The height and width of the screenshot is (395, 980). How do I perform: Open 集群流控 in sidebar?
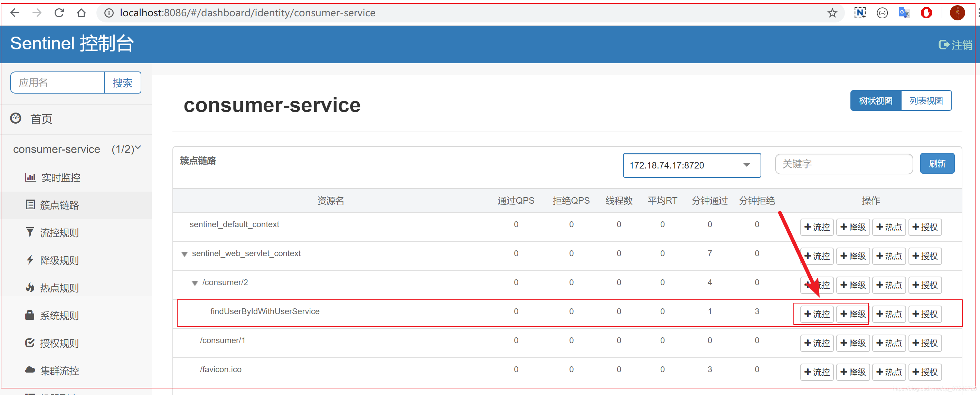pyautogui.click(x=59, y=371)
